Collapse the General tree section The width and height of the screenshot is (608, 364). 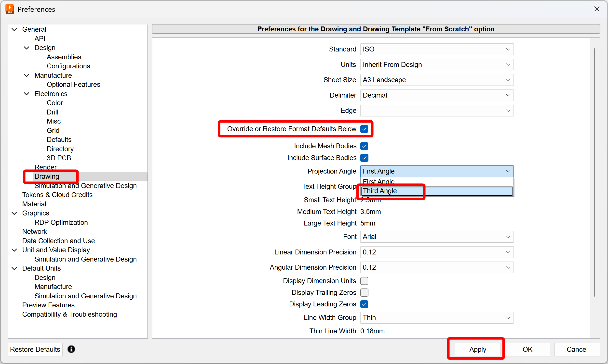point(14,29)
